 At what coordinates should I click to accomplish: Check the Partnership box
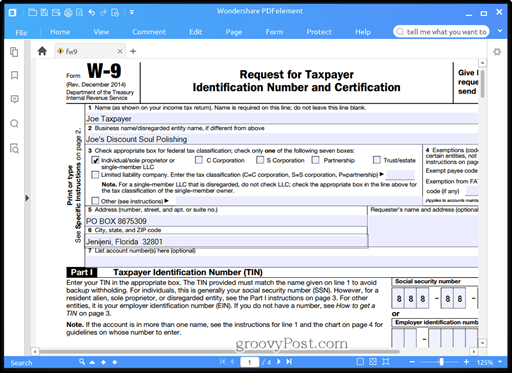coord(315,160)
